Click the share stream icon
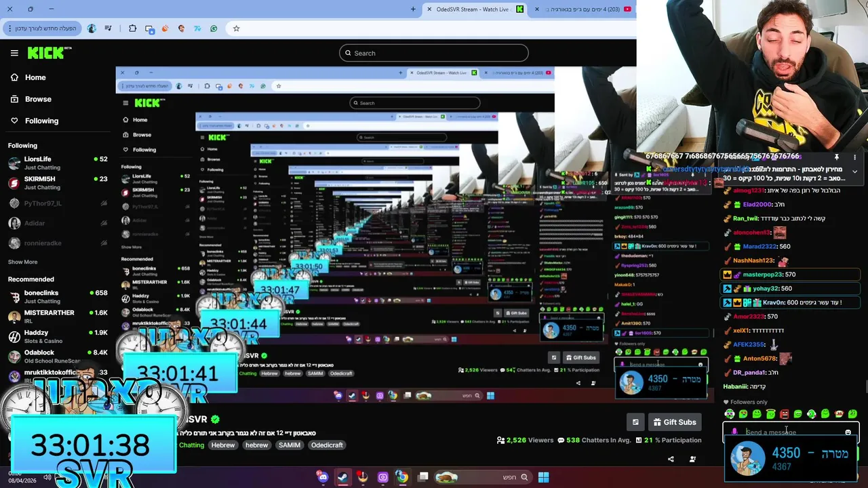Image resolution: width=868 pixels, height=488 pixels. (671, 459)
